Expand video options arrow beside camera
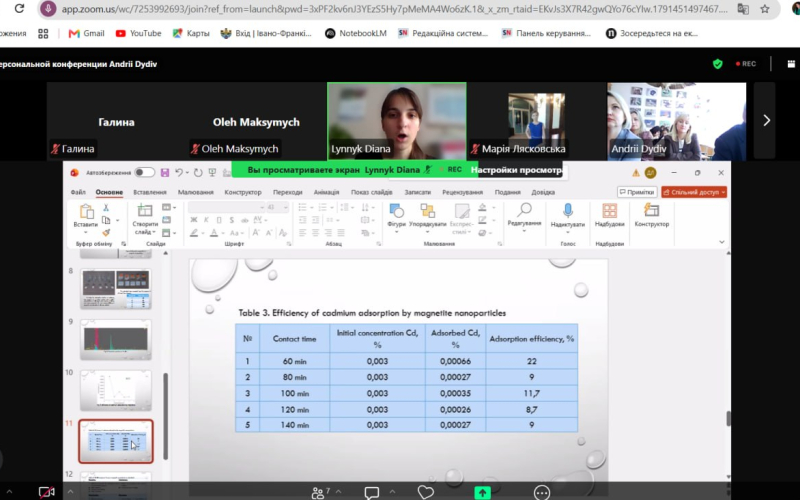The width and height of the screenshot is (800, 500). tap(70, 492)
